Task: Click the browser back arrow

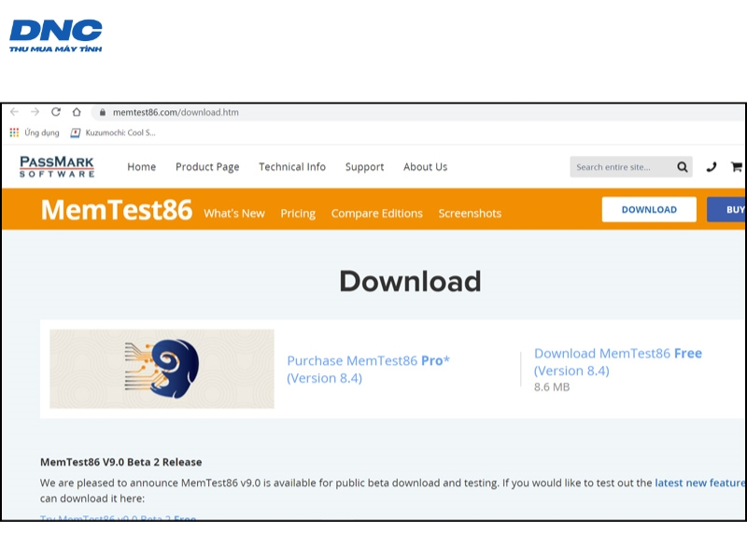Action: click(x=14, y=112)
